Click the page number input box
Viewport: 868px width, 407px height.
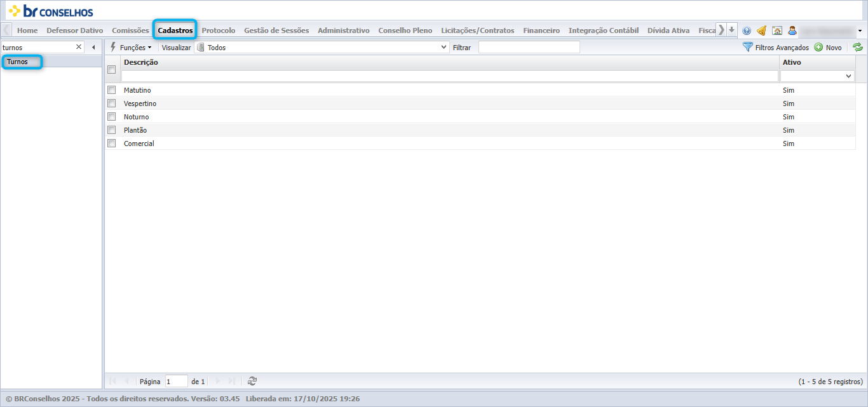point(177,382)
